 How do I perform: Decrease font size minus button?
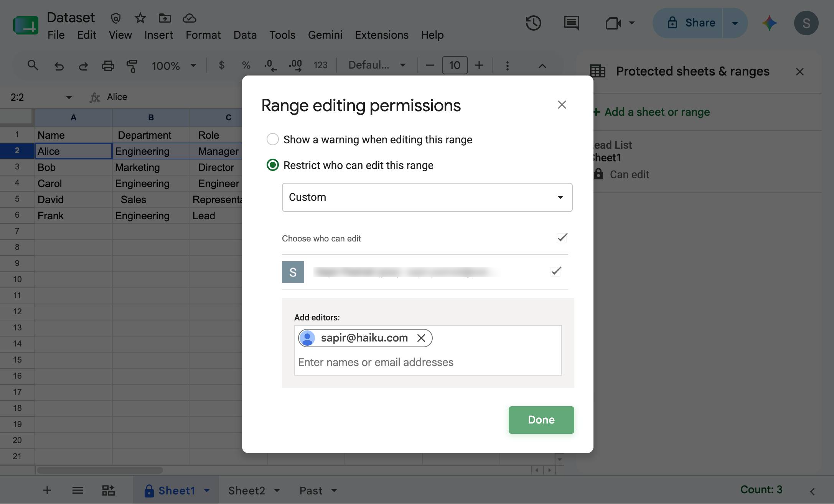(430, 66)
